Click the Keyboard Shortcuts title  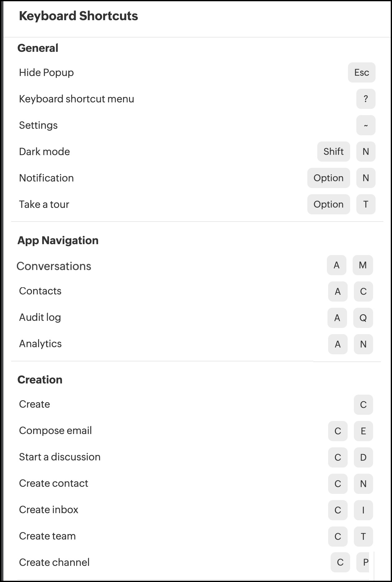click(78, 16)
